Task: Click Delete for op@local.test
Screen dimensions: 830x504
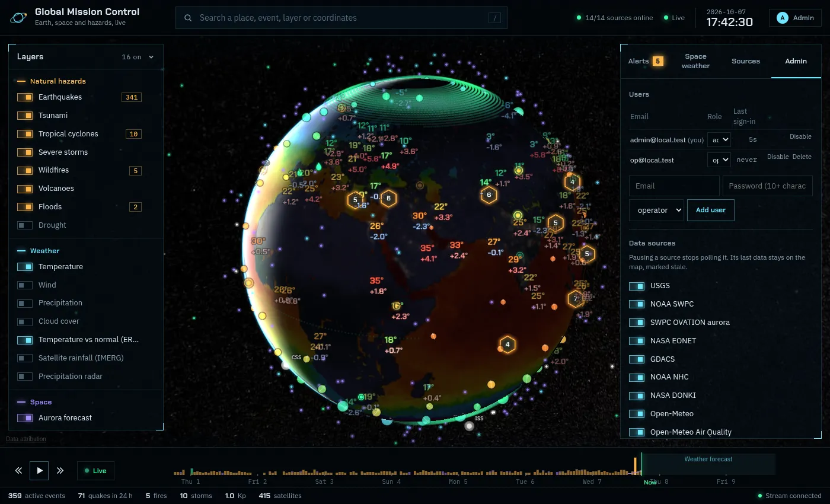Action: tap(802, 157)
